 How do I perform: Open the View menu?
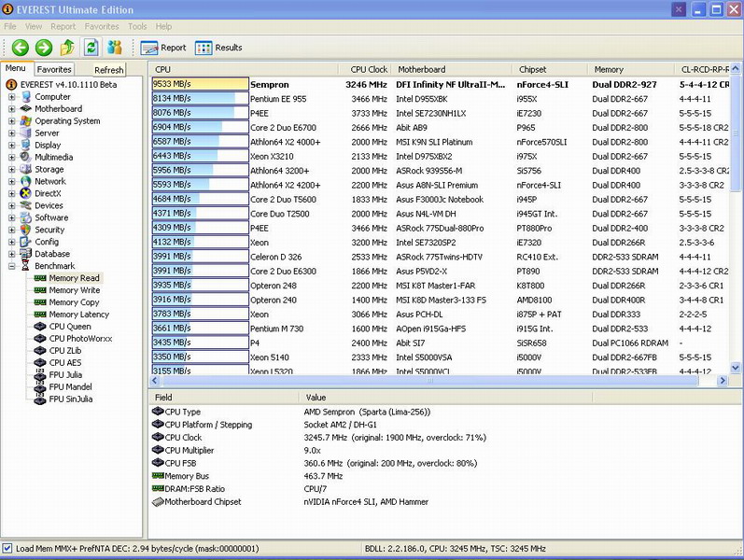tap(34, 26)
